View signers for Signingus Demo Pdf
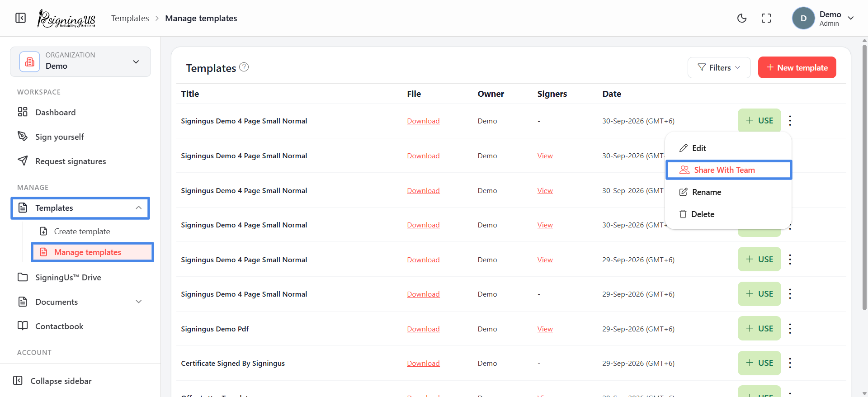Viewport: 868px width, 397px height. (x=545, y=329)
